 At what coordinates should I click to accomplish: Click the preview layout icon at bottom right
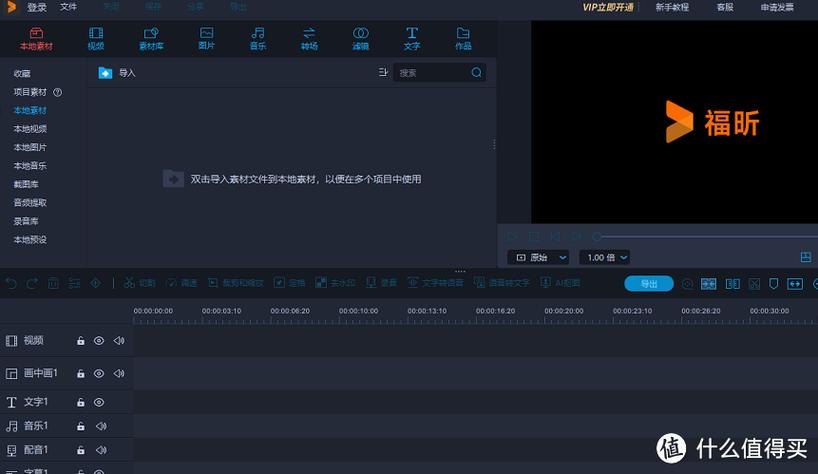[805, 257]
